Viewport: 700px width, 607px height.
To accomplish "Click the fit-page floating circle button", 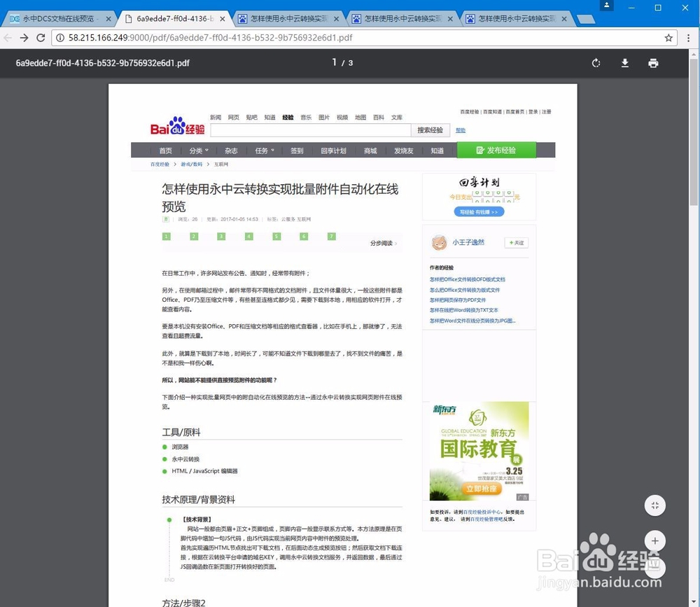I will [654, 505].
